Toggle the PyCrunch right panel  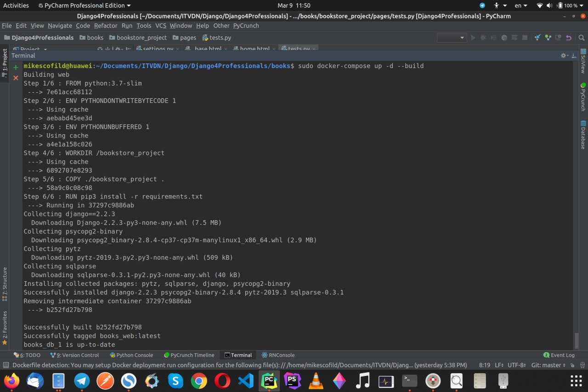[x=583, y=97]
